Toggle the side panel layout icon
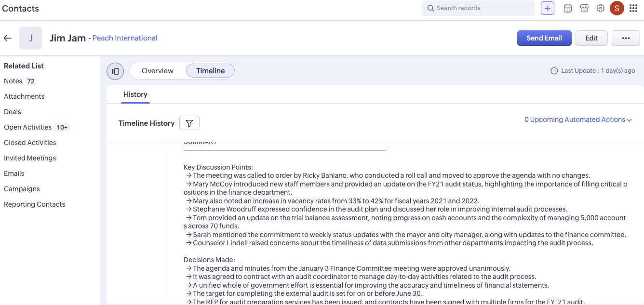 (115, 71)
